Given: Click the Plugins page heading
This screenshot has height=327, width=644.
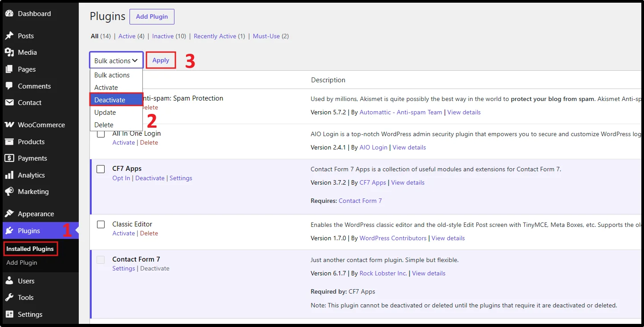Looking at the screenshot, I should click(108, 16).
